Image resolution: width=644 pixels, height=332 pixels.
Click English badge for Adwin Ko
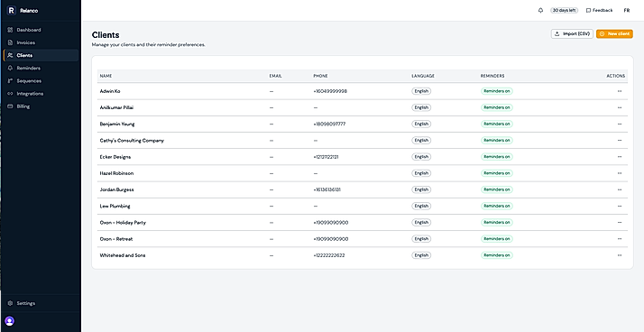421,91
